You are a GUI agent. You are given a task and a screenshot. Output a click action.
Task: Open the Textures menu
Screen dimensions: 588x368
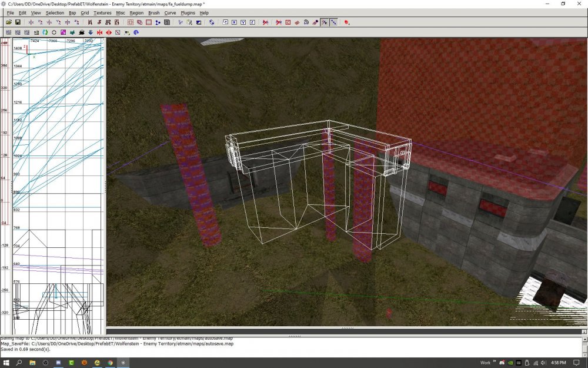click(x=102, y=13)
